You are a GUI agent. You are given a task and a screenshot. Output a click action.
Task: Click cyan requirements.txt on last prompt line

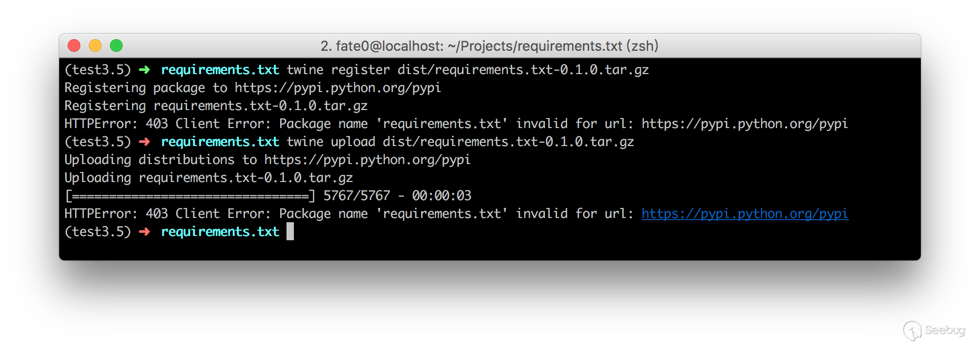[x=220, y=232]
